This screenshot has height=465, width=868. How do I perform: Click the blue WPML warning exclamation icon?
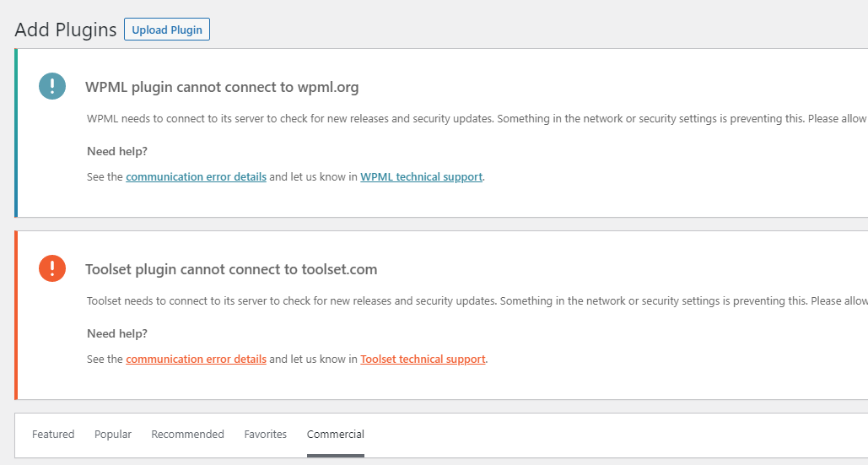click(x=52, y=86)
